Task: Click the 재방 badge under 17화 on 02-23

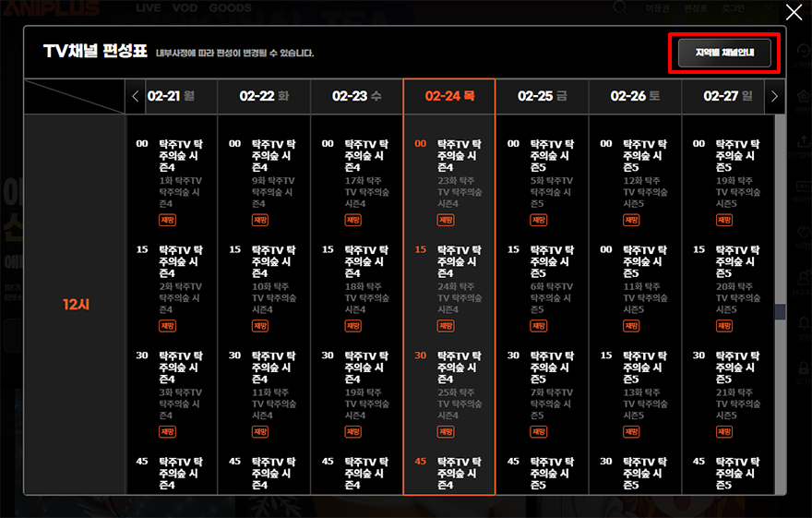Action: coord(353,220)
